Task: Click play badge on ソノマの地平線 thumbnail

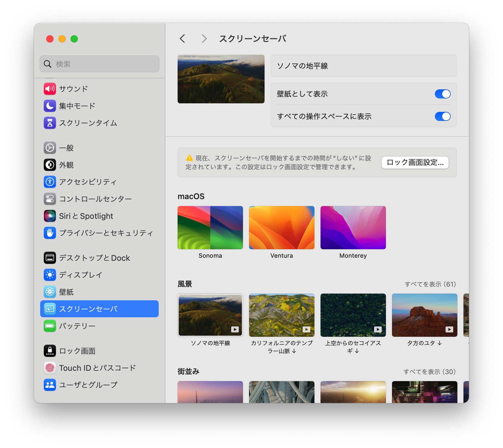Action: [235, 329]
